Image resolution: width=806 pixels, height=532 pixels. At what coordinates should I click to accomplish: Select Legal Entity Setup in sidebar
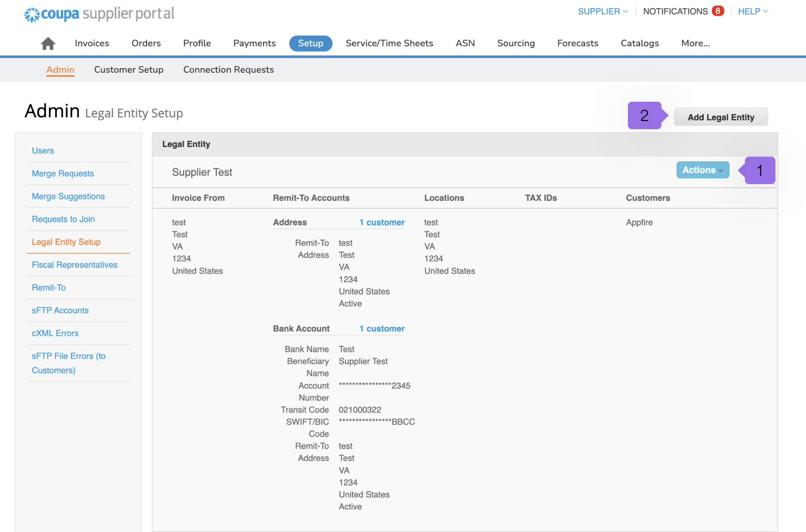coord(66,242)
